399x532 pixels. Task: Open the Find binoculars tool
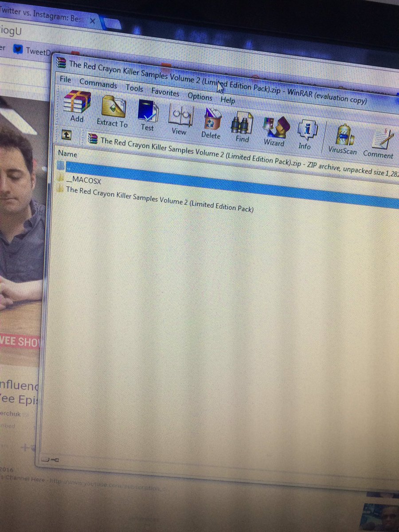click(242, 128)
